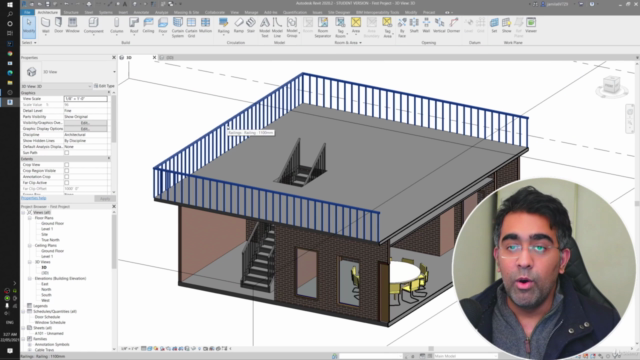Screen dimensions: 640x360
Task: Select the Floor tool
Action: [163, 26]
